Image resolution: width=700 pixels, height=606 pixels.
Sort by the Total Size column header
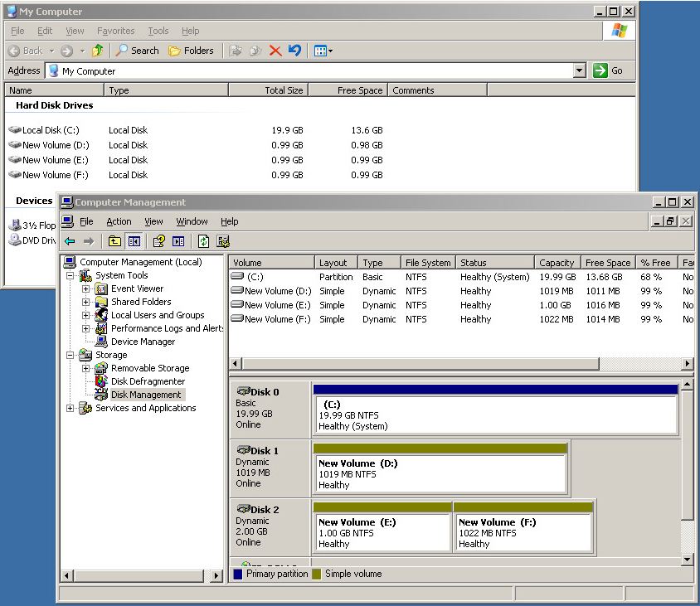(x=268, y=90)
